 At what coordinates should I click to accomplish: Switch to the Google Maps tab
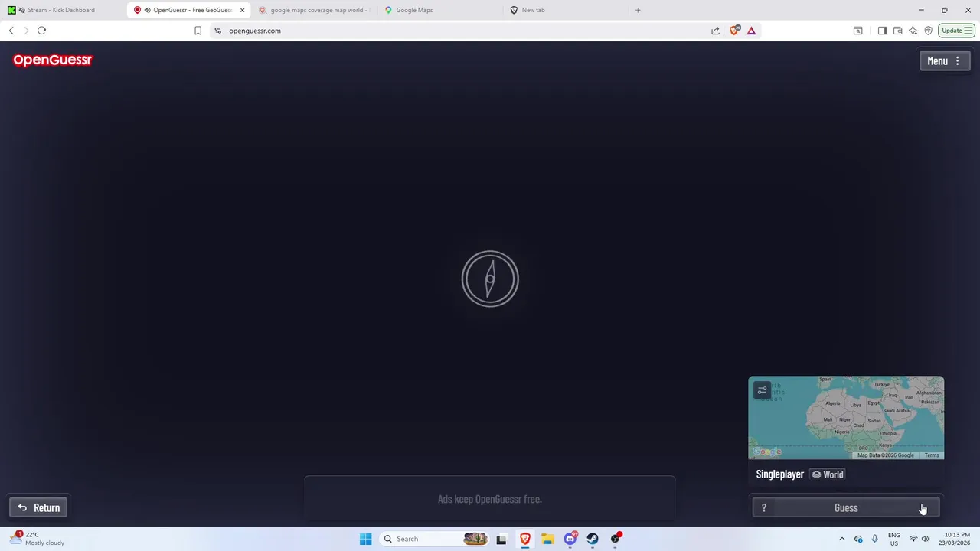point(440,10)
